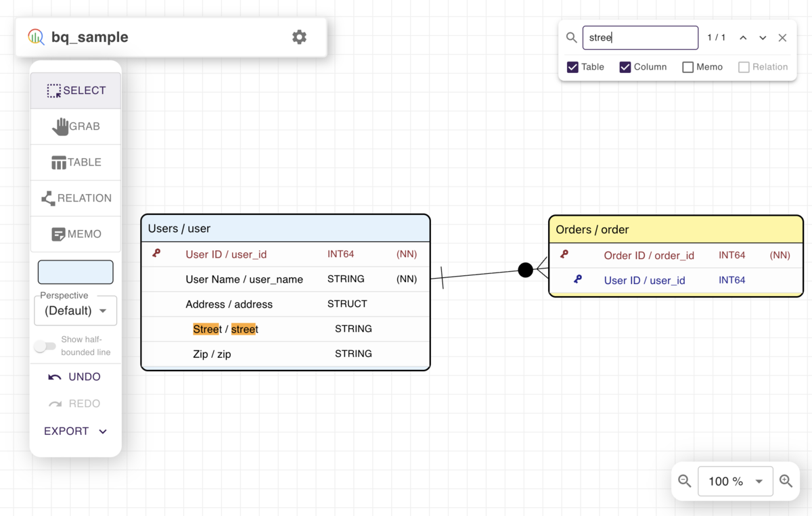812x516 pixels.
Task: Zoom out with the minus magnifier
Action: 685,481
